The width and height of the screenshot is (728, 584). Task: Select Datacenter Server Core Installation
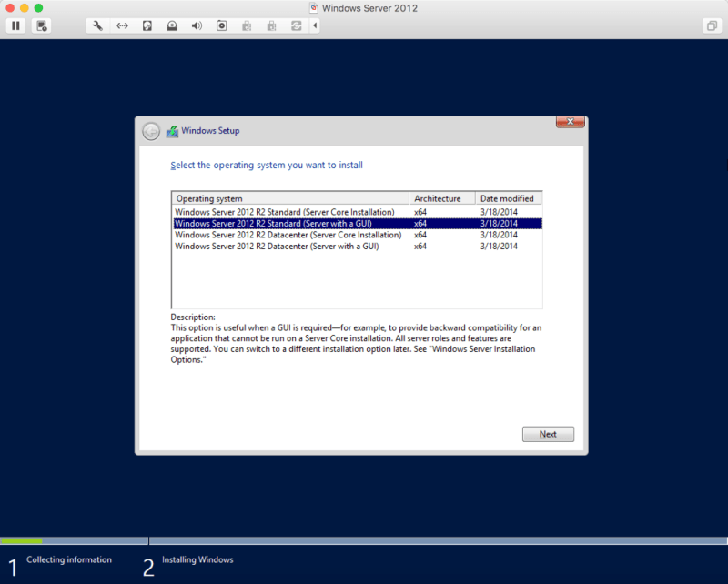click(x=288, y=235)
